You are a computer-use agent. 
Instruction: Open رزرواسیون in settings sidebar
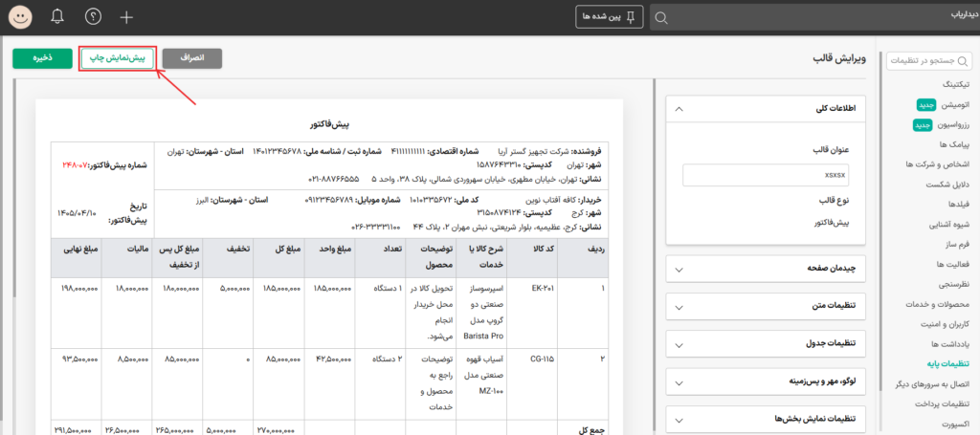point(952,125)
